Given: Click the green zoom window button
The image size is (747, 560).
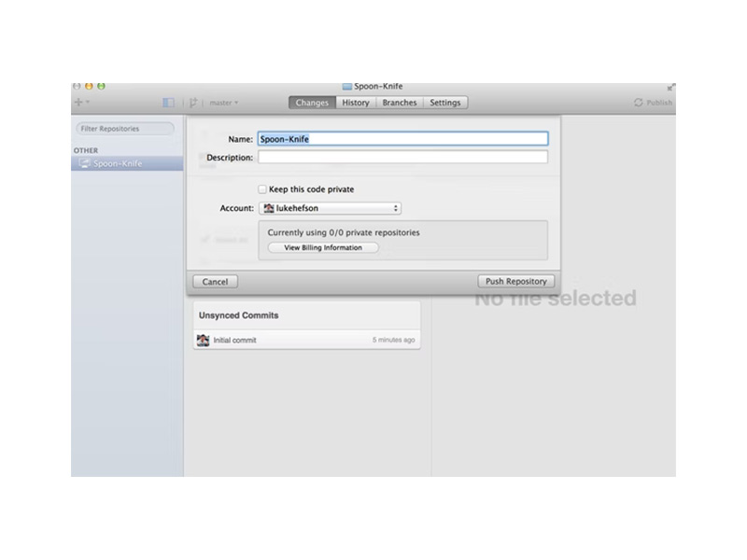Looking at the screenshot, I should 101,86.
